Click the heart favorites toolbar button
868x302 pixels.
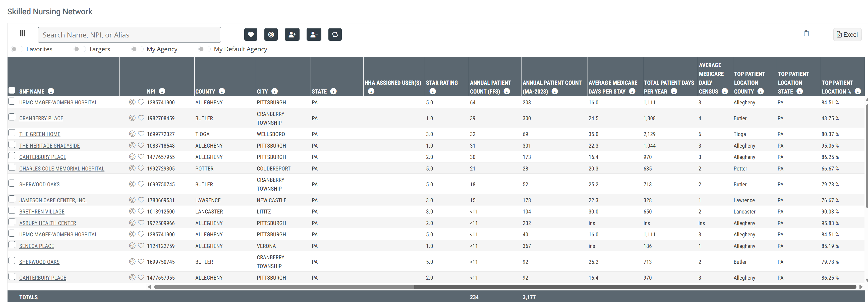(250, 34)
